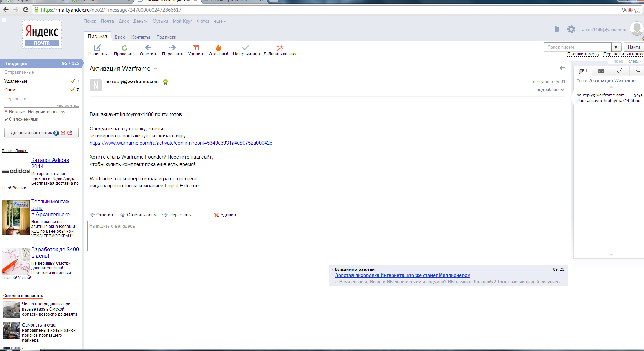The height and width of the screenshot is (351, 644).
Task: Clean Спам folder with broom icon
Action: (x=73, y=90)
